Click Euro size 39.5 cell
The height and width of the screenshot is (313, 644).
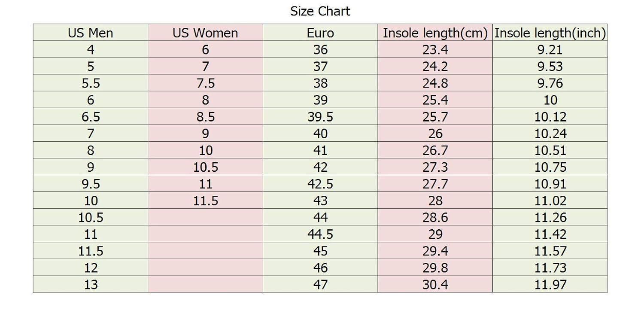click(320, 117)
